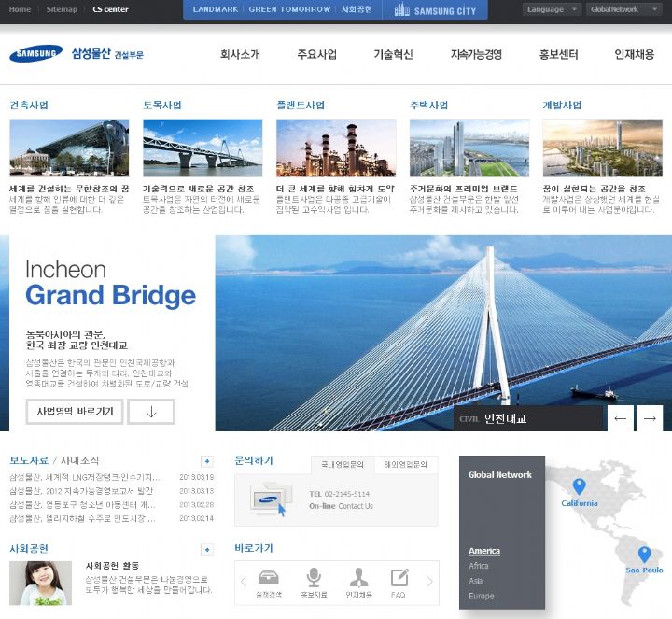Click the 플랜트사업 heading
The width and height of the screenshot is (672, 619).
pyautogui.click(x=301, y=105)
